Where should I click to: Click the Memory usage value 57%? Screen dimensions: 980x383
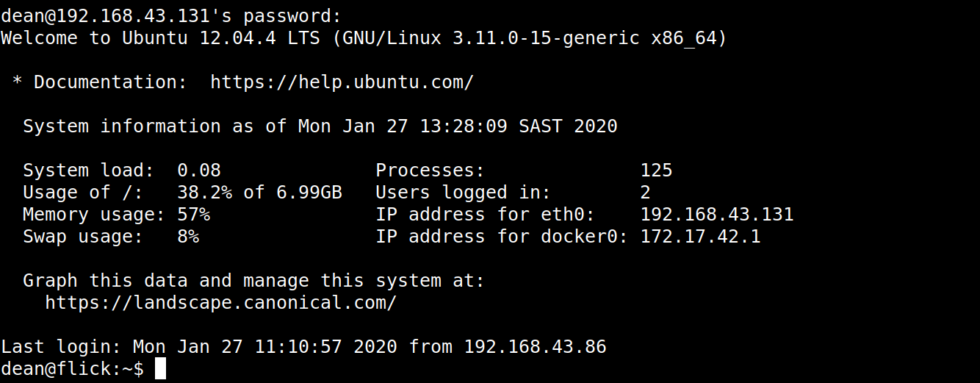click(193, 215)
